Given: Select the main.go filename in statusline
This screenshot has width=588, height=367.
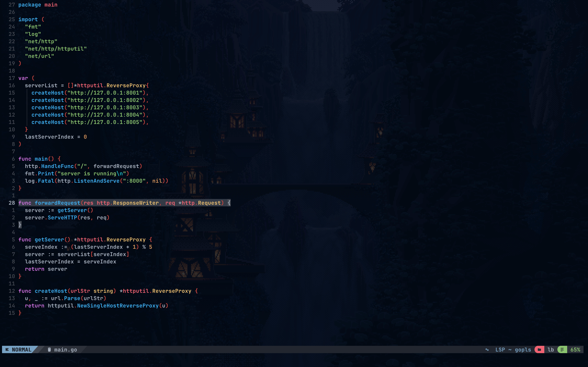Looking at the screenshot, I should pos(65,349).
